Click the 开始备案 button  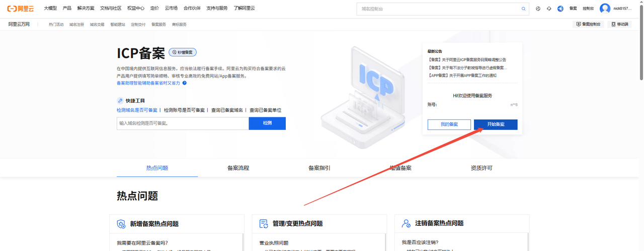pyautogui.click(x=496, y=124)
